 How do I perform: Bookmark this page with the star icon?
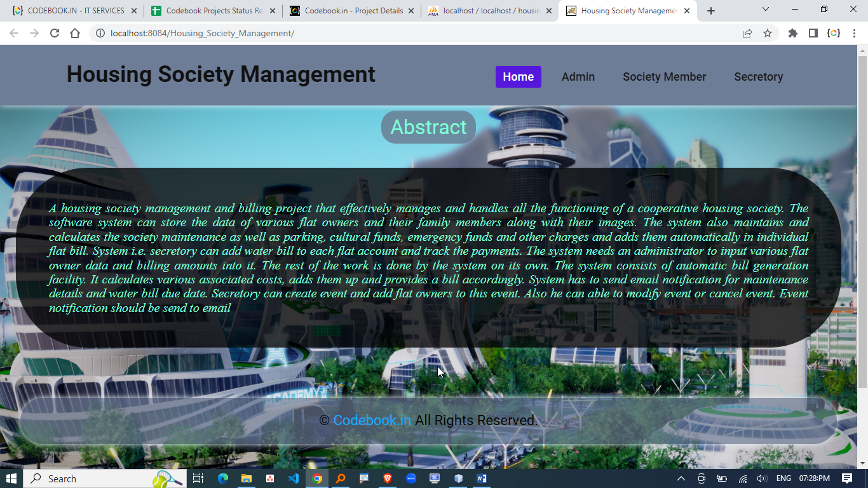pos(768,34)
